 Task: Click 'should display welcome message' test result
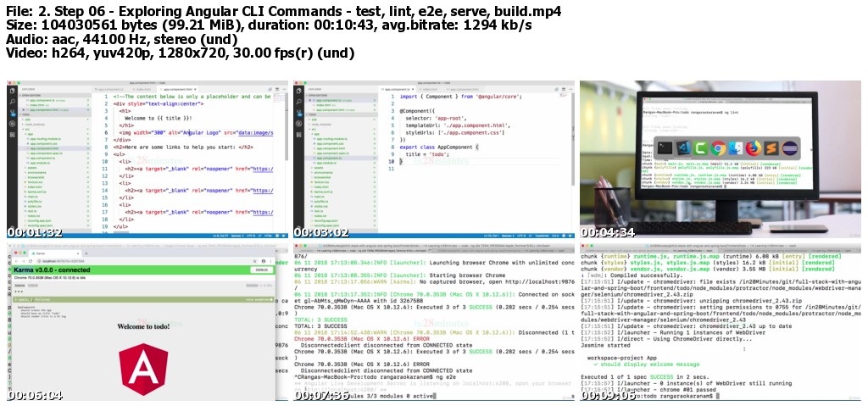pyautogui.click(x=646, y=364)
